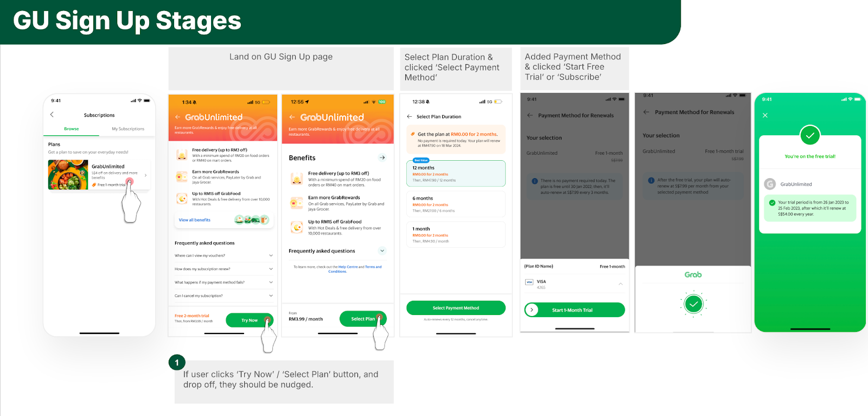The height and width of the screenshot is (416, 868).
Task: Click the blue info icon about no payment today
Action: tap(535, 181)
